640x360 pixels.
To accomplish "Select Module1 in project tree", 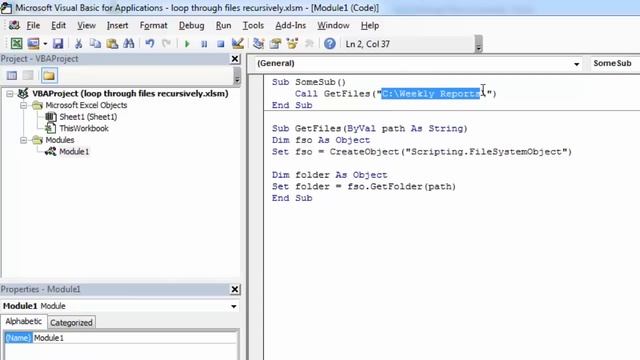I will (x=74, y=151).
